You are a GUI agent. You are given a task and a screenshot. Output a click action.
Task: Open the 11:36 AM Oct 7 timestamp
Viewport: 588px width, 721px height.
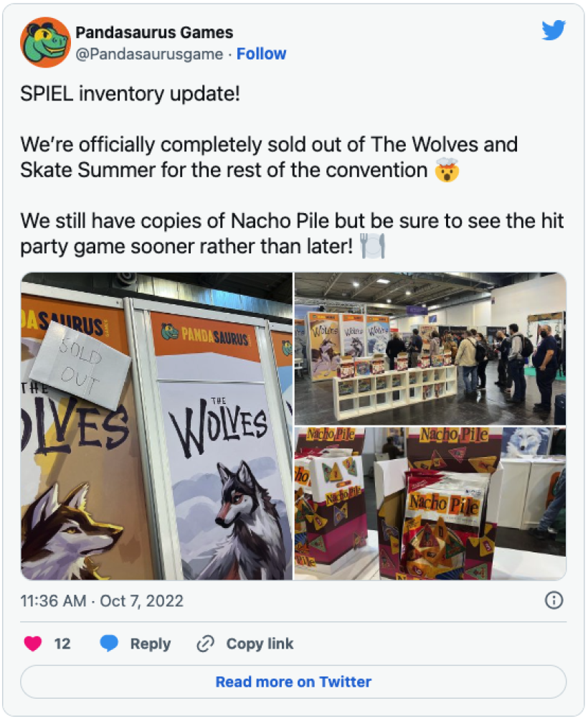tap(102, 601)
